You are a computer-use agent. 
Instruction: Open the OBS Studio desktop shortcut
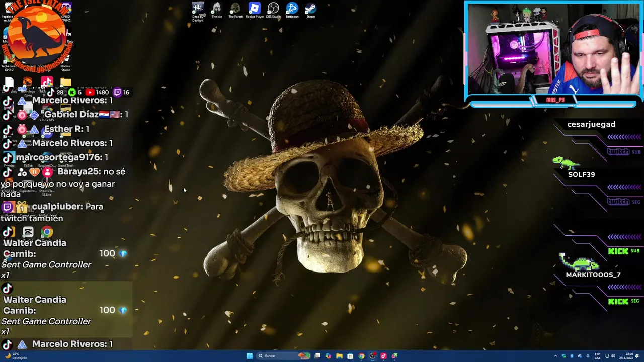(x=273, y=11)
